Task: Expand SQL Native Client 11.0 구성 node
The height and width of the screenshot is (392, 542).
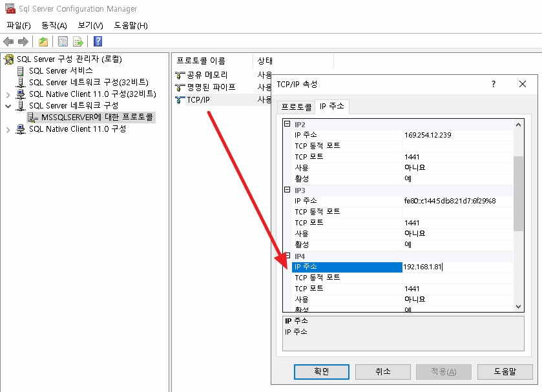Action: (x=8, y=130)
